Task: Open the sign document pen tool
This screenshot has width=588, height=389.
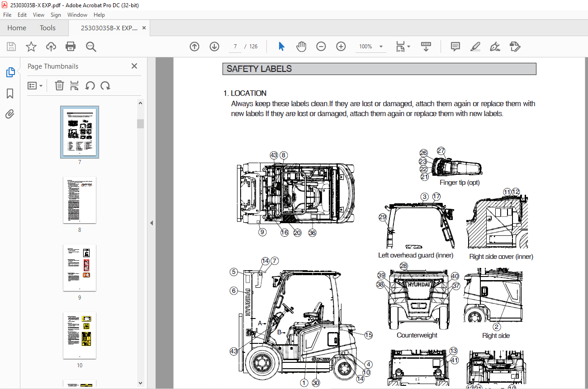Action: (495, 47)
